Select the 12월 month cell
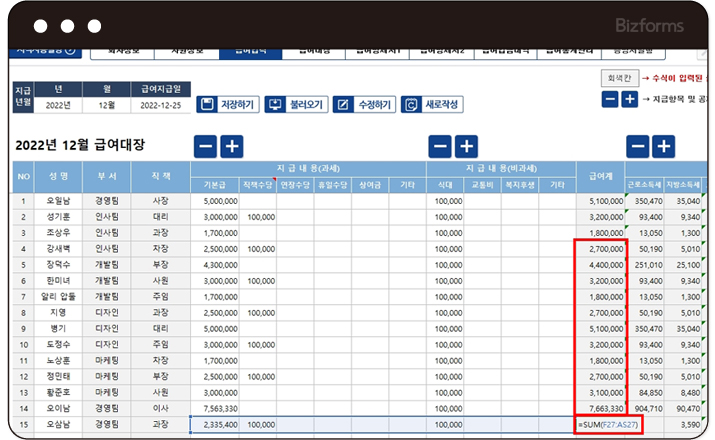This screenshot has width=715, height=440. 106,104
